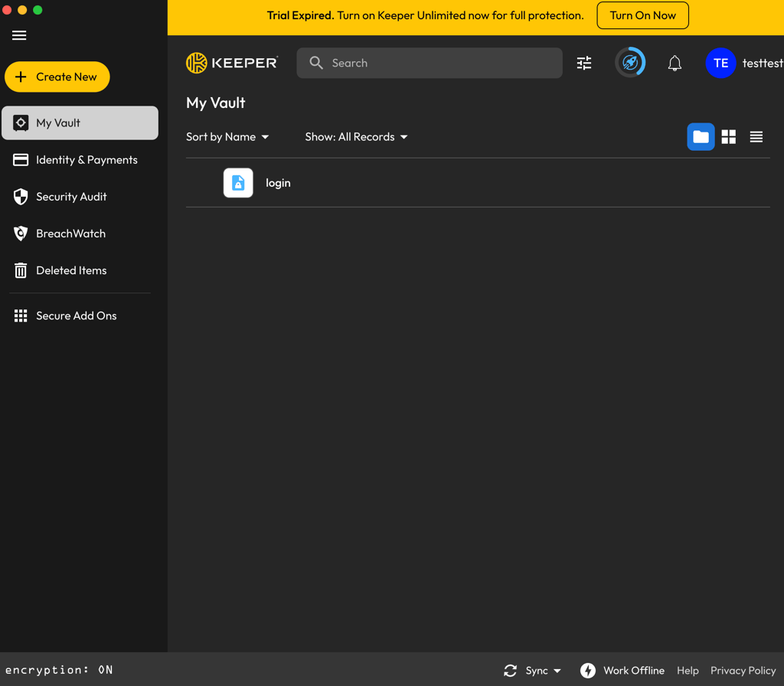
Task: Click Turn On Now button
Action: [642, 15]
